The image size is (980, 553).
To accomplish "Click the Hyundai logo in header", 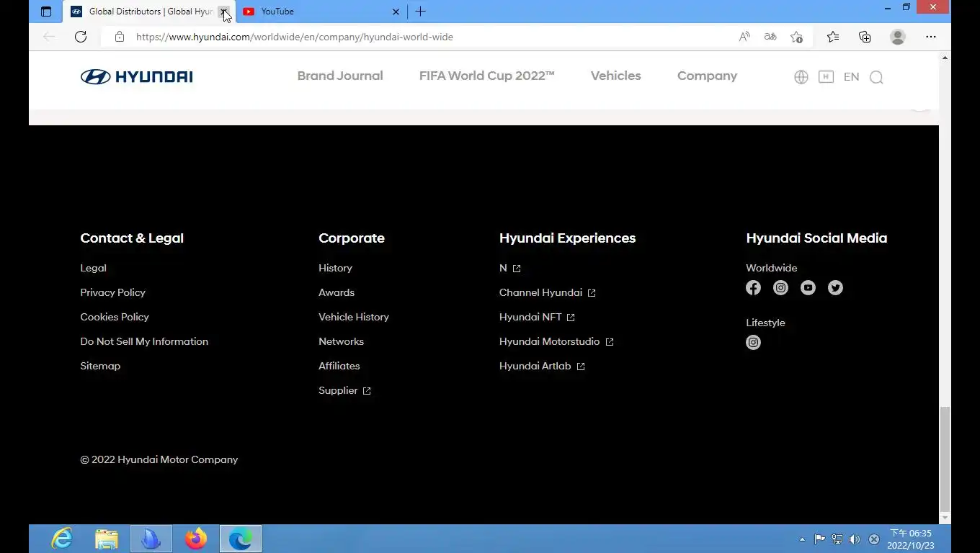I will click(x=136, y=76).
